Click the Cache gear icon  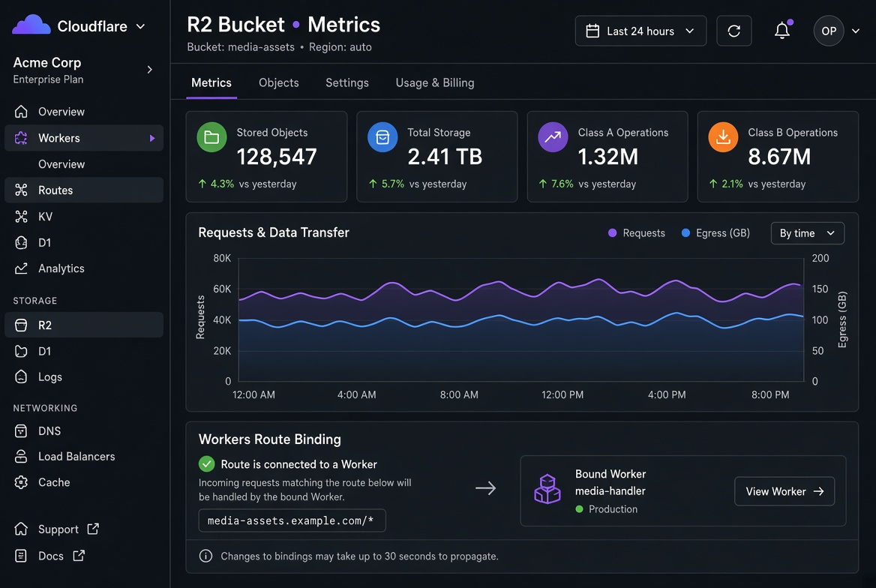[x=21, y=481]
